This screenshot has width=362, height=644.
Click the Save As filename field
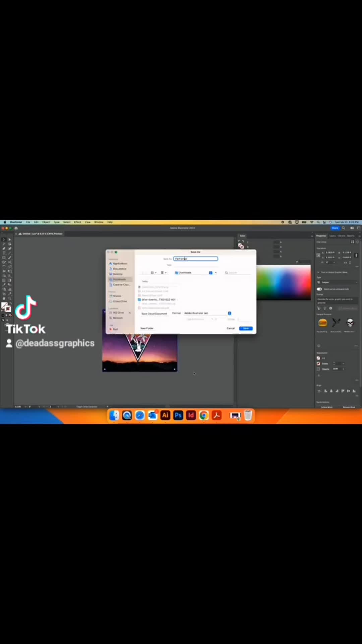[196, 259]
